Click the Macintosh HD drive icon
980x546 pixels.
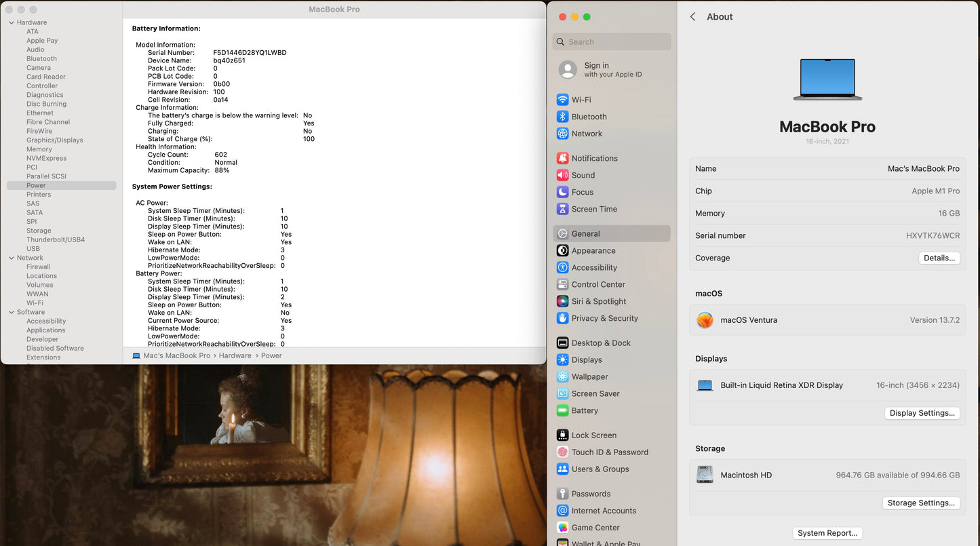point(705,475)
